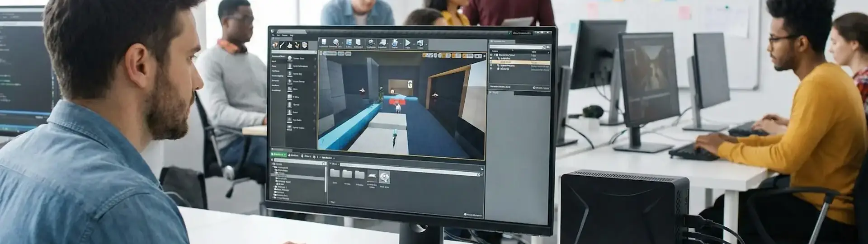
Task: Click the Save Current toolbar icon
Action: click(324, 43)
